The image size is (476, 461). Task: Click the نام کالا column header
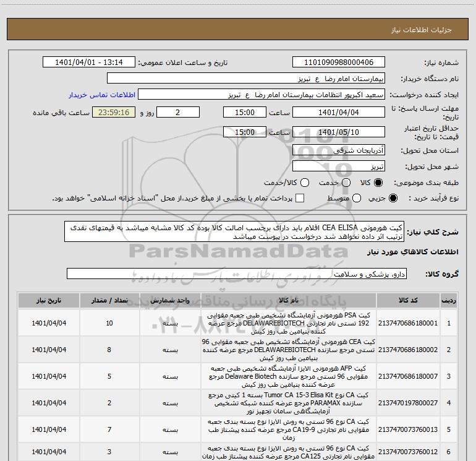tap(289, 300)
